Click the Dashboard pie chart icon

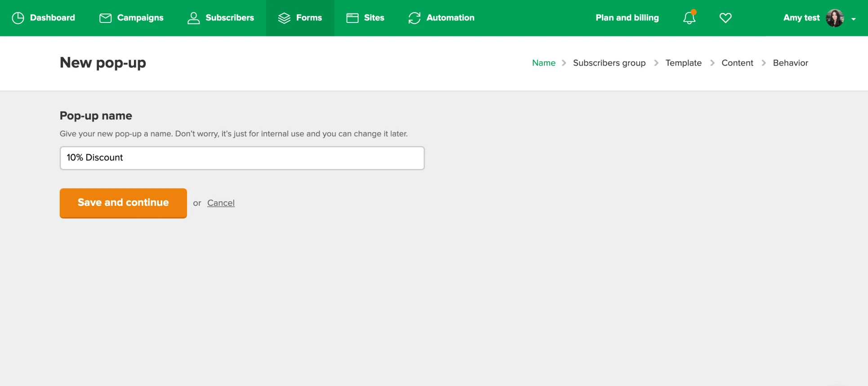coord(18,18)
